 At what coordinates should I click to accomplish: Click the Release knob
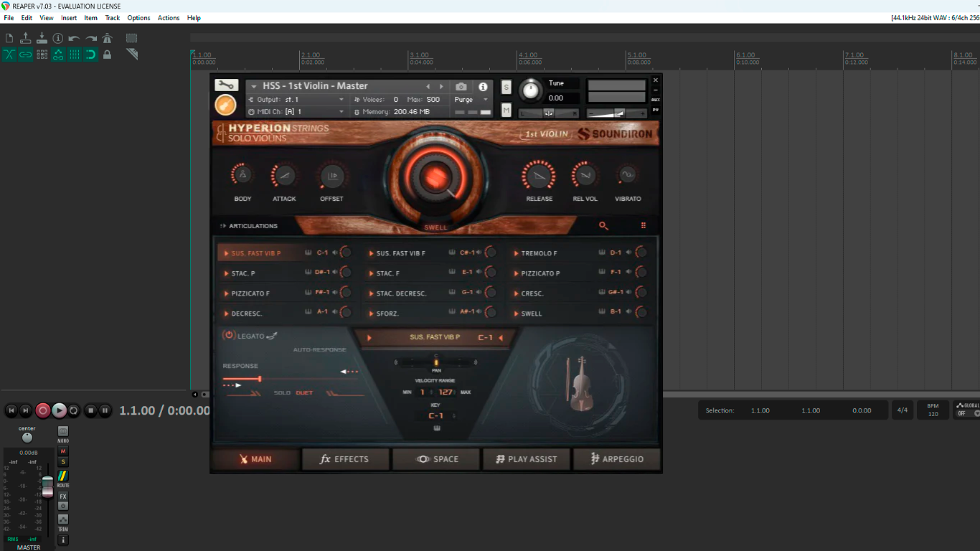point(539,176)
